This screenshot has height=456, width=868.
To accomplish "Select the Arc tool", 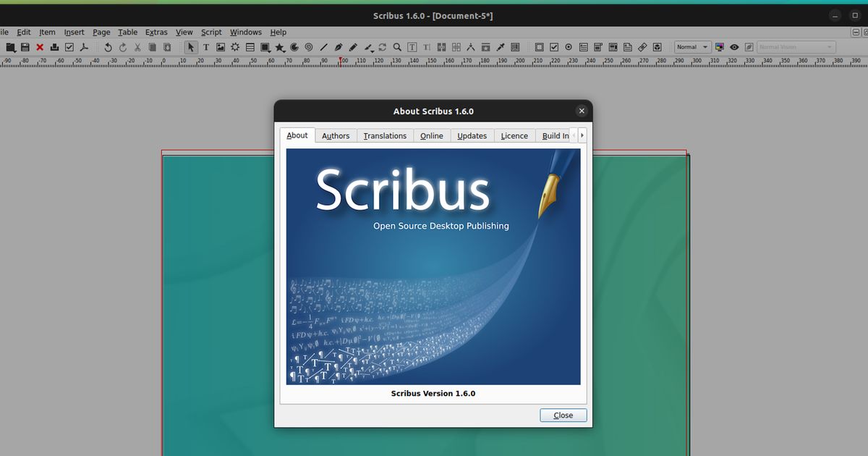I will (294, 47).
